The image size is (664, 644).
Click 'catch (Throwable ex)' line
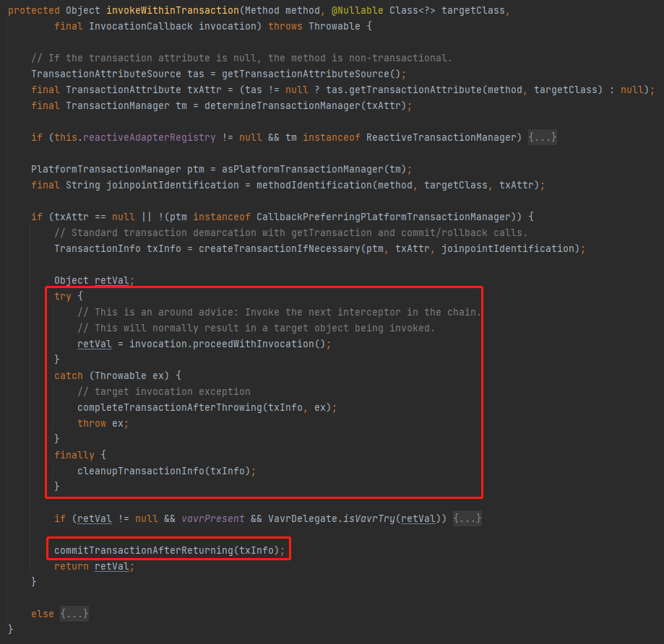[x=118, y=375]
